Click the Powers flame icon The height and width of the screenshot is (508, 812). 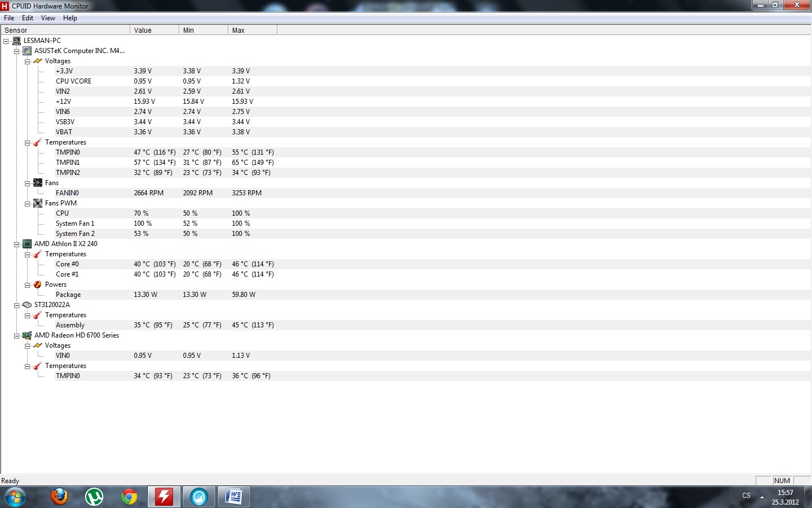click(38, 284)
